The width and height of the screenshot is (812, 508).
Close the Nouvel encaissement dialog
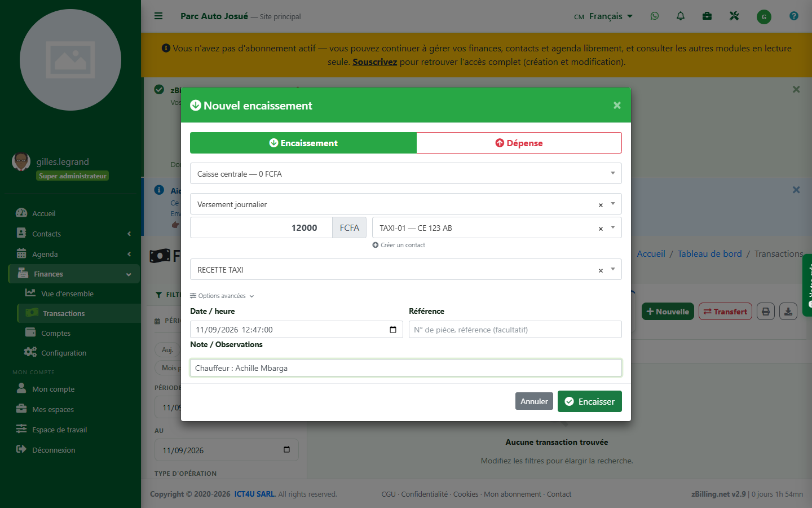[x=617, y=105]
